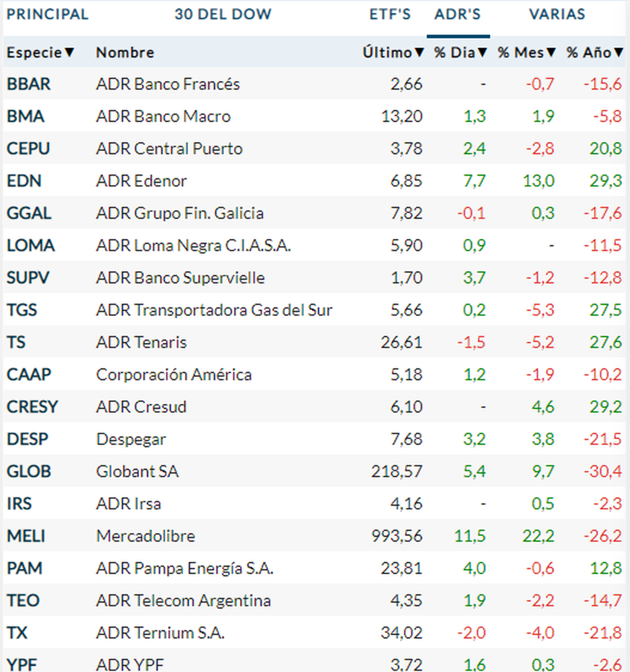630x672 pixels.
Task: Click the Nombre column header
Action: point(125,52)
